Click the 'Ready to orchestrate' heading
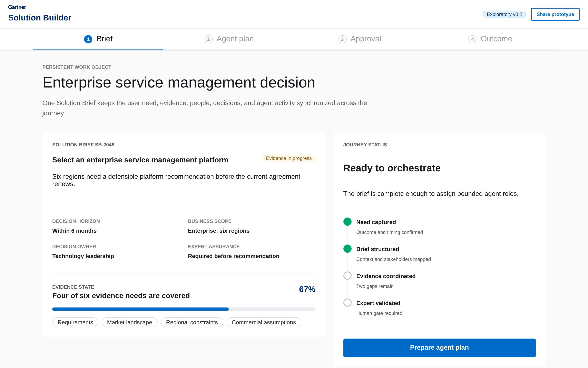This screenshot has width=588, height=368. pos(392,168)
